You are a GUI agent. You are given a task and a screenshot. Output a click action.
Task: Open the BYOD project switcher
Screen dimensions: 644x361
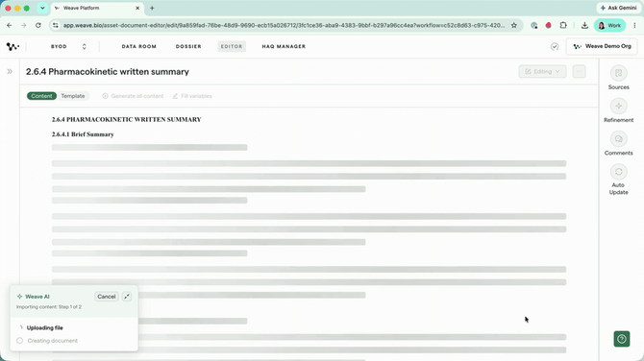click(x=68, y=46)
